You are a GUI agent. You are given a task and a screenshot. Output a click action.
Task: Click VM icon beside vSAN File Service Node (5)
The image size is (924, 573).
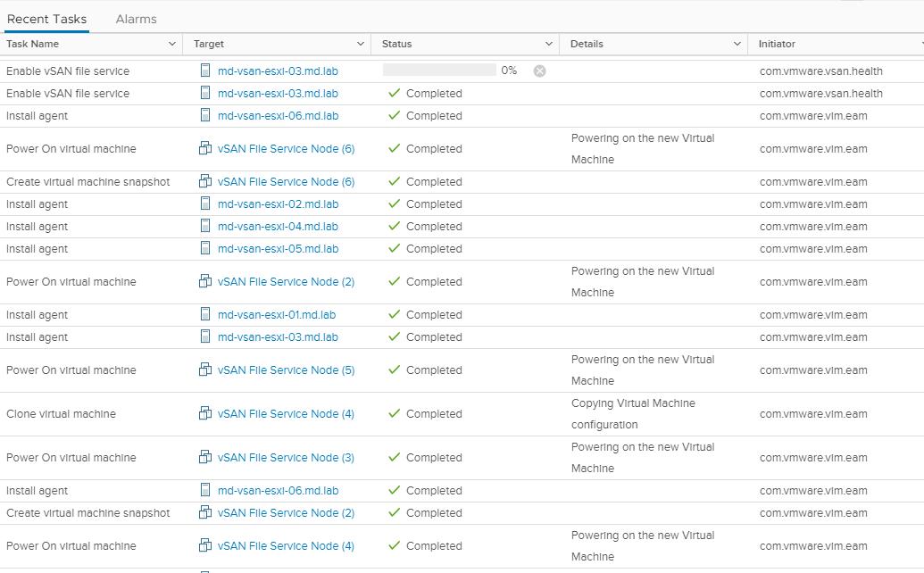(205, 370)
